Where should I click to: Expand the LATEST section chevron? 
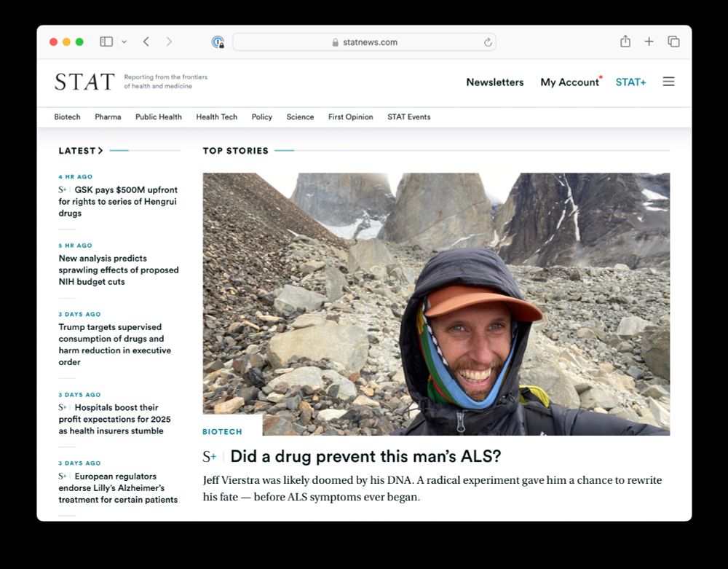click(x=100, y=151)
